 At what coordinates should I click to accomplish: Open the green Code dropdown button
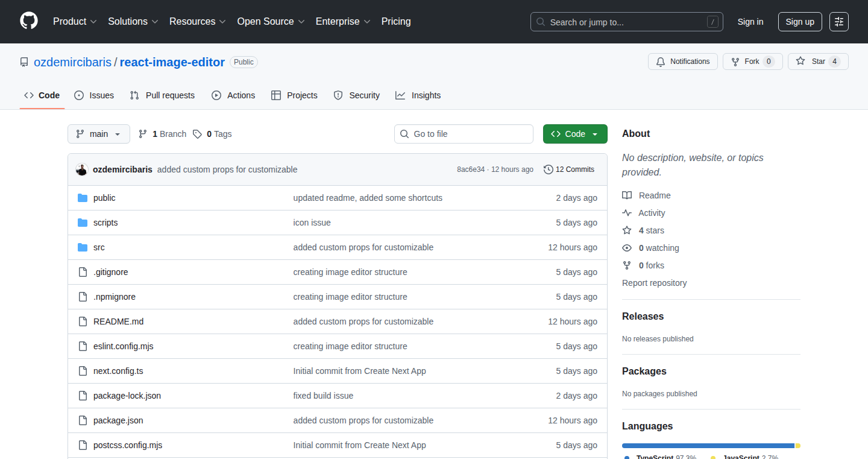coord(575,134)
